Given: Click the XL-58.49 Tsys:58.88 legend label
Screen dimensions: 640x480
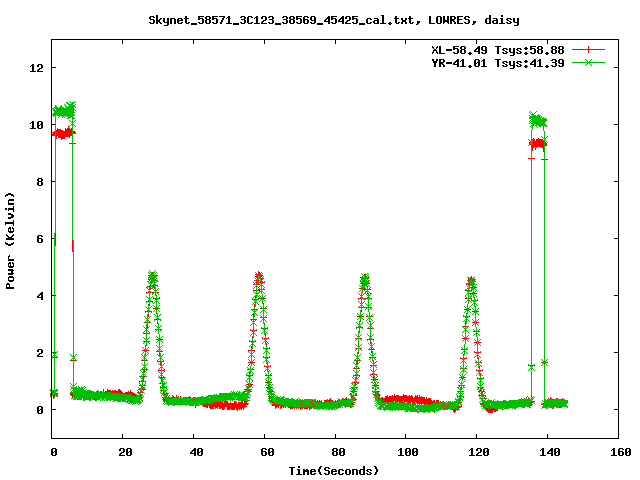Looking at the screenshot, I should click(x=498, y=50).
